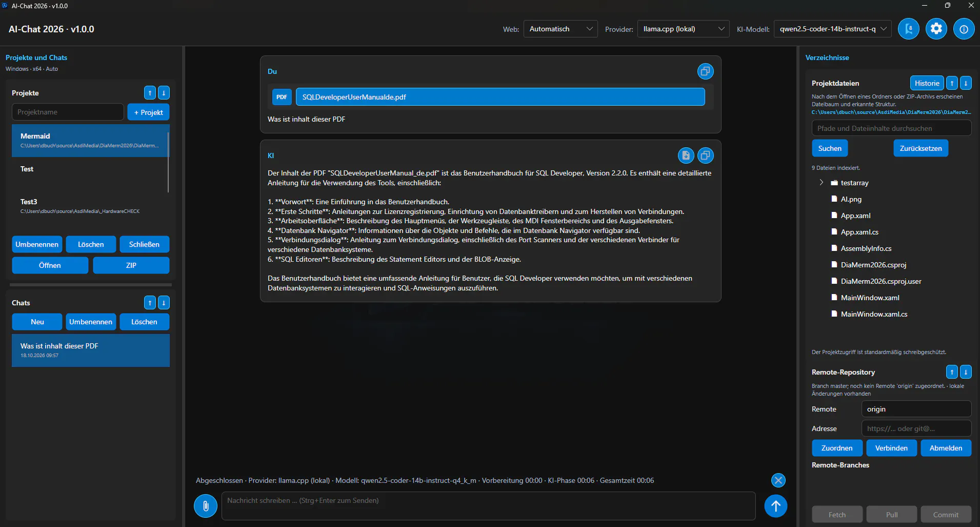Expand the testarray folder

click(821, 183)
